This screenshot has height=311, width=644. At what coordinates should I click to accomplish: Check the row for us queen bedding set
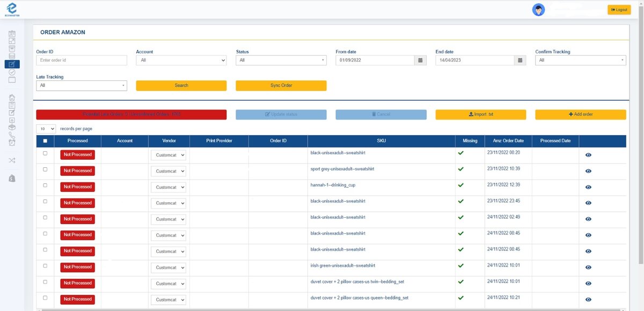click(45, 298)
